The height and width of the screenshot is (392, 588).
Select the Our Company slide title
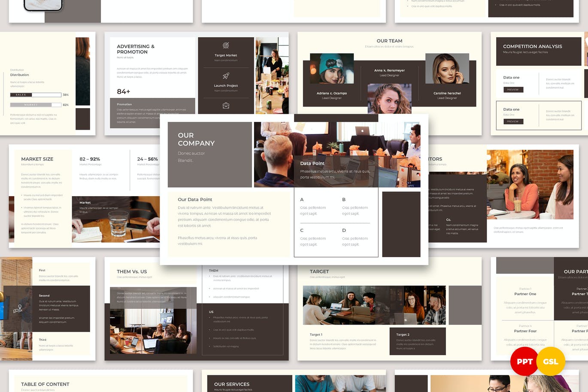tap(196, 139)
